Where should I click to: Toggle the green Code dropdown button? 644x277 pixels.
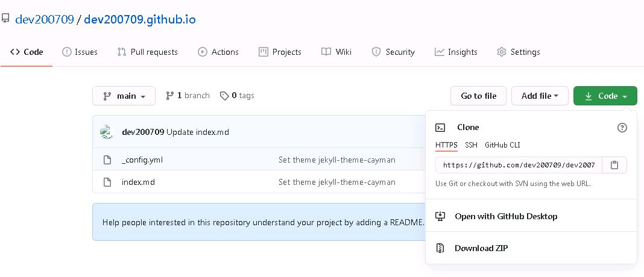pyautogui.click(x=605, y=96)
